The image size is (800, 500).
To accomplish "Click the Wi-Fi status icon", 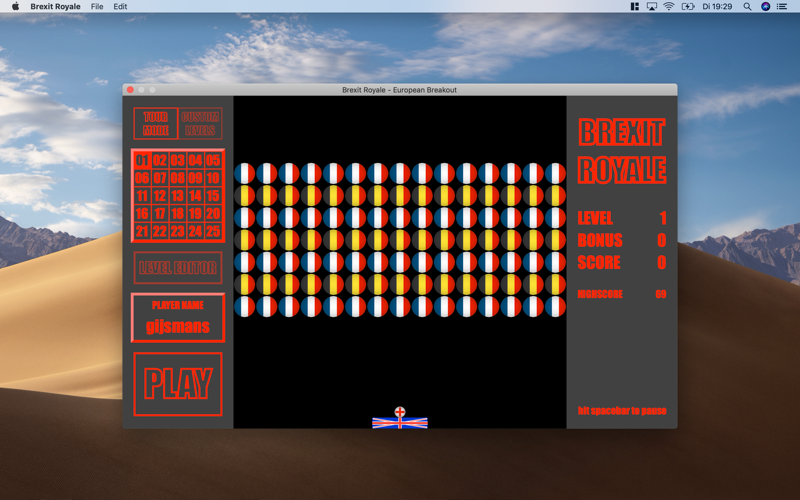I will pyautogui.click(x=669, y=6).
